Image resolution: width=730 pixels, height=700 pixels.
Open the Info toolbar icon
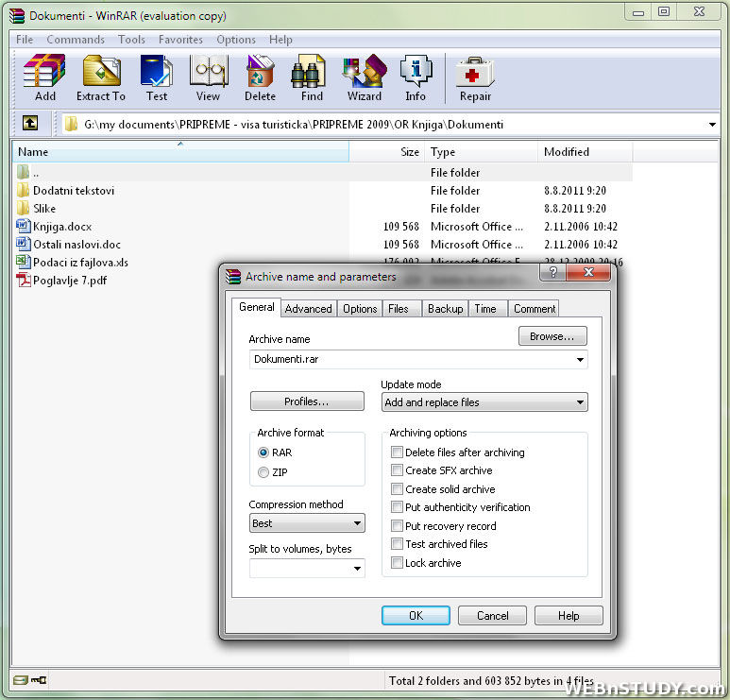pos(416,71)
